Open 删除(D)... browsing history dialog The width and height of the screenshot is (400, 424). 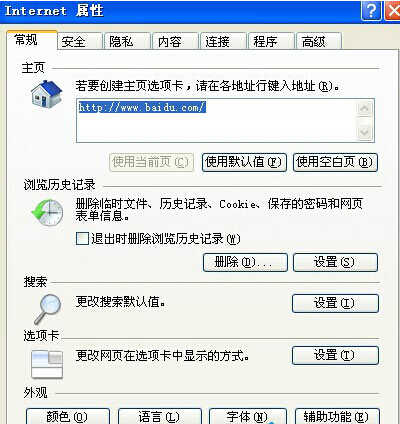click(x=245, y=262)
